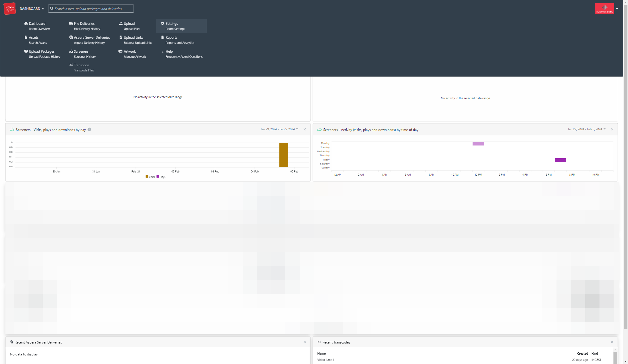The image size is (628, 364).
Task: Click the Help info icon in menu
Action: click(163, 51)
